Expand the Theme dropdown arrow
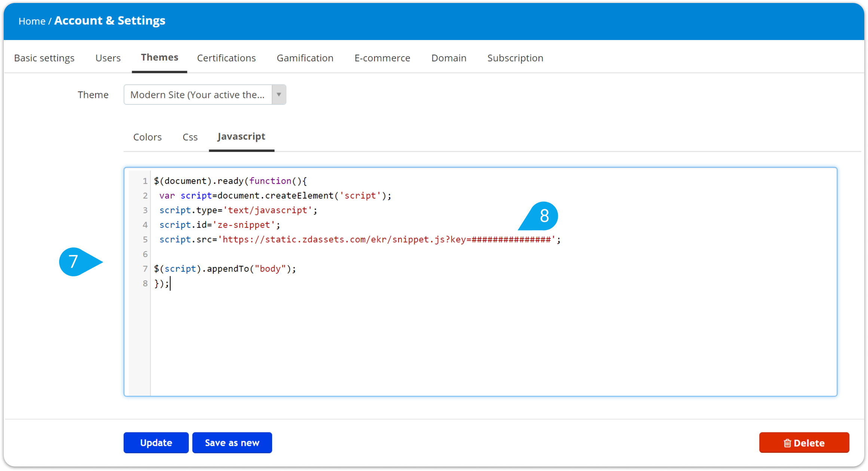This screenshot has height=471, width=868. pyautogui.click(x=279, y=95)
